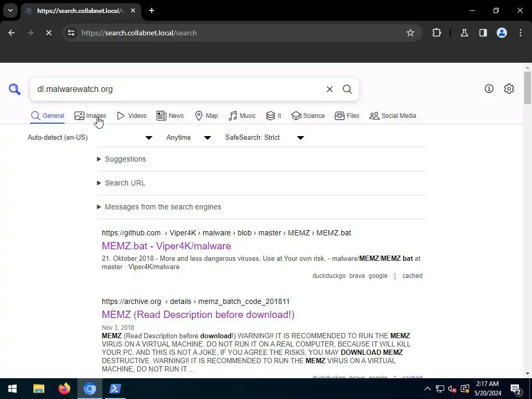Open search preferences gear icon

[509, 88]
